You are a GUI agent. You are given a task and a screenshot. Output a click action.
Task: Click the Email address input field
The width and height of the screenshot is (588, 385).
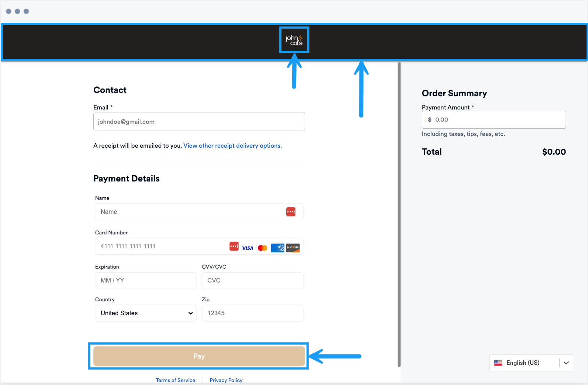pos(199,121)
